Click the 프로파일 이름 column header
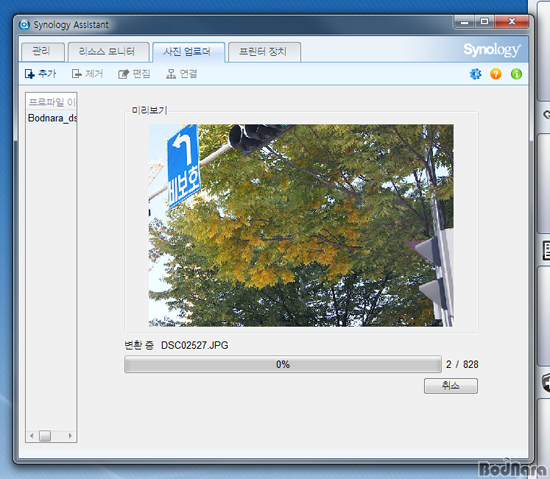Viewport: 550px width, 479px height. point(52,102)
